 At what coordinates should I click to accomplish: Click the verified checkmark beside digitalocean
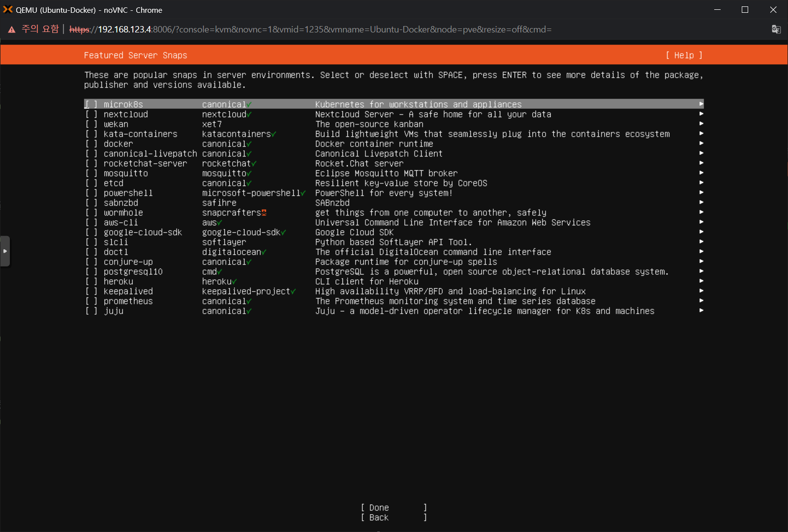pos(264,252)
